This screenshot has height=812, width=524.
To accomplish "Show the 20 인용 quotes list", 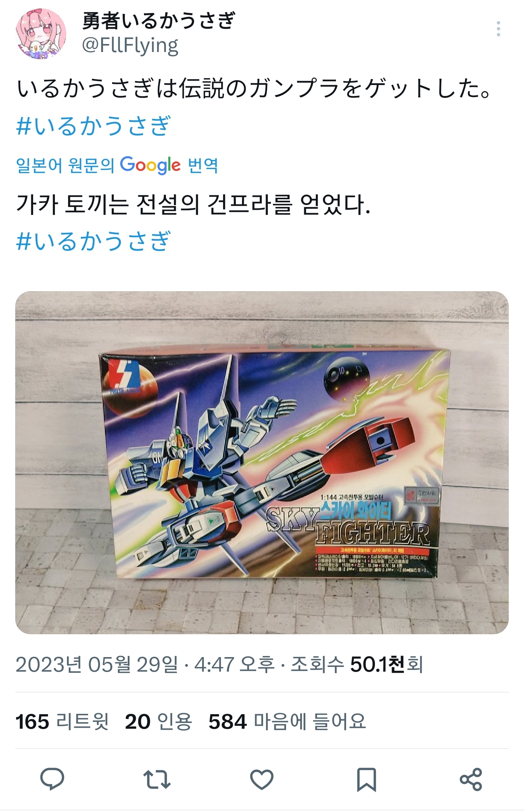I will tap(159, 721).
